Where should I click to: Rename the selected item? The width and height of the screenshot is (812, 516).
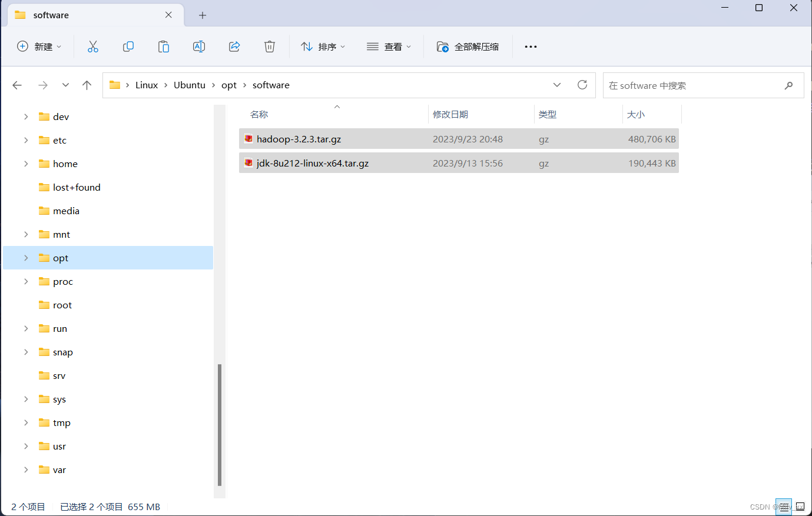199,46
